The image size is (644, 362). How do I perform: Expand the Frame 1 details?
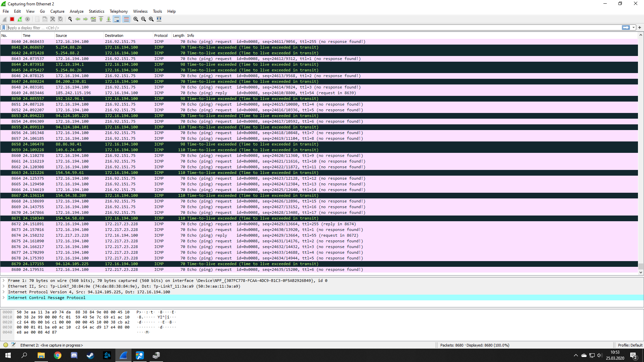click(x=4, y=281)
